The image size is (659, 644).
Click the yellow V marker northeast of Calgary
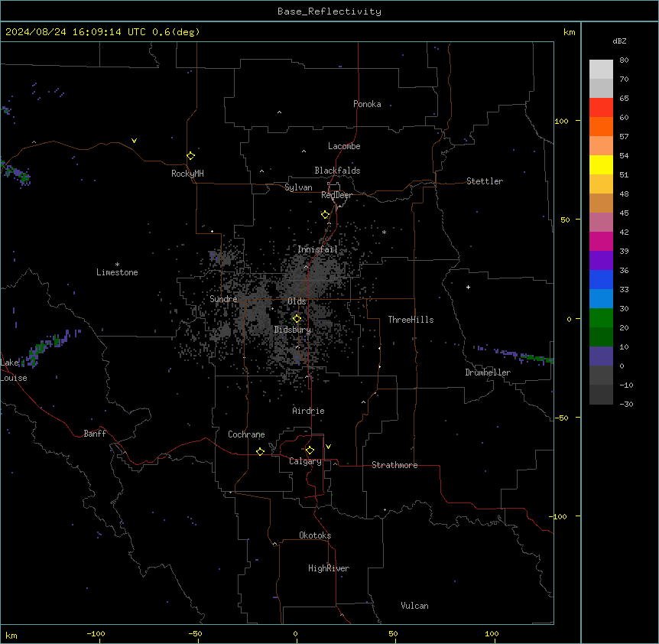(328, 447)
